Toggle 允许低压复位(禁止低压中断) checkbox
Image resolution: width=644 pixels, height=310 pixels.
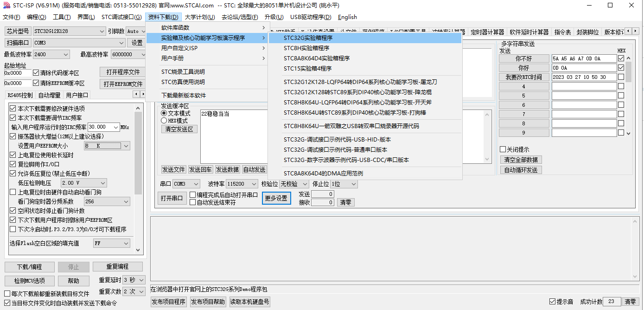pyautogui.click(x=13, y=173)
